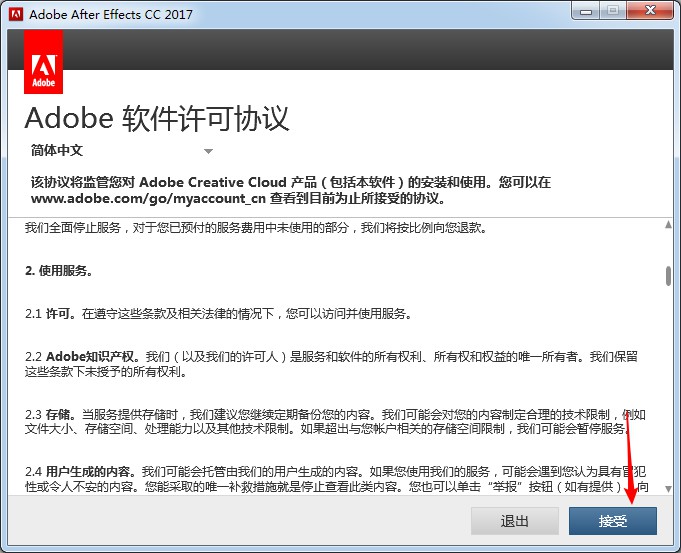The image size is (681, 553).
Task: Click the scrollbar up arrow
Action: 667,224
